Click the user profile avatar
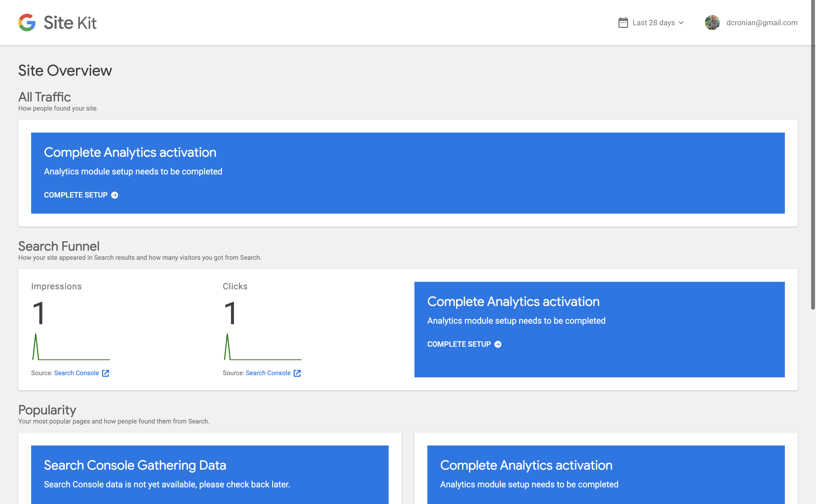Viewport: 816px width, 504px height. pyautogui.click(x=712, y=23)
